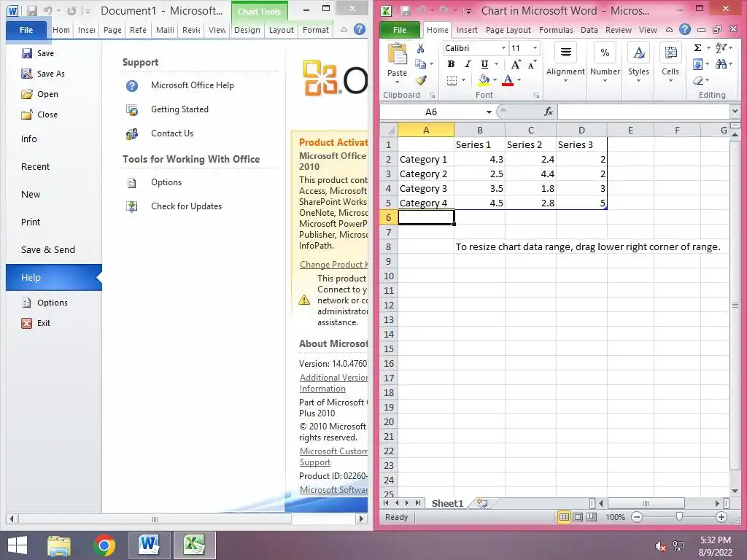Click the Change Product Key link
This screenshot has height=560, width=747.
333,265
